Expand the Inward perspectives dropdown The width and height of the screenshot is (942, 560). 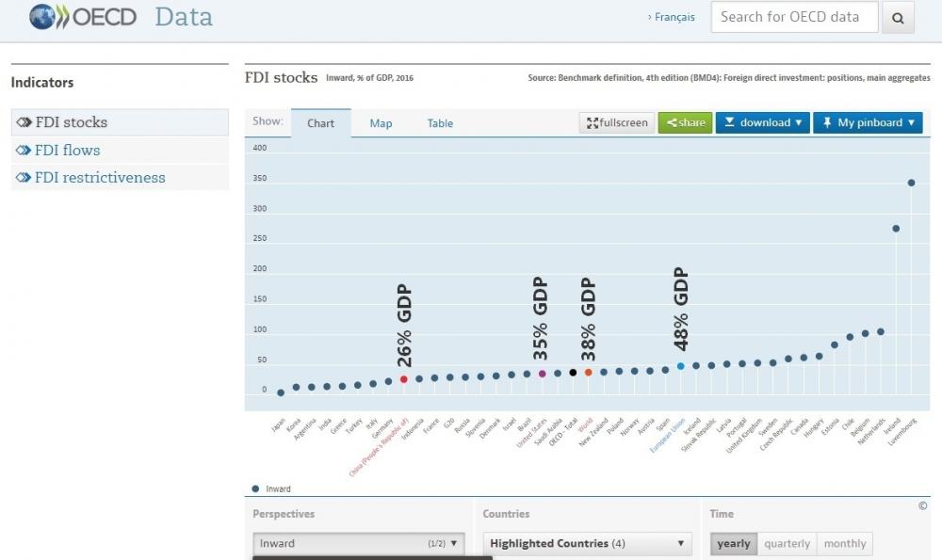click(359, 543)
